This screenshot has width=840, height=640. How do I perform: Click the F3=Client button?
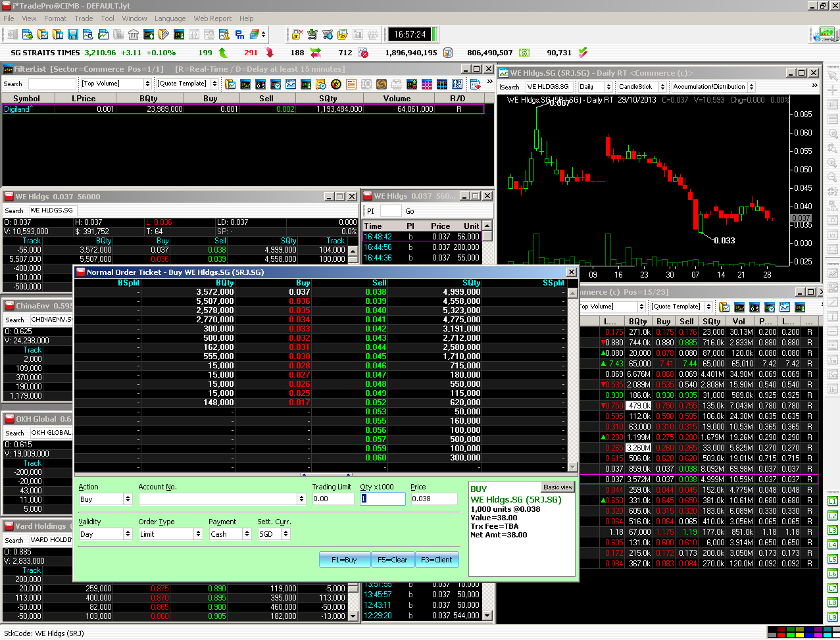coord(437,560)
